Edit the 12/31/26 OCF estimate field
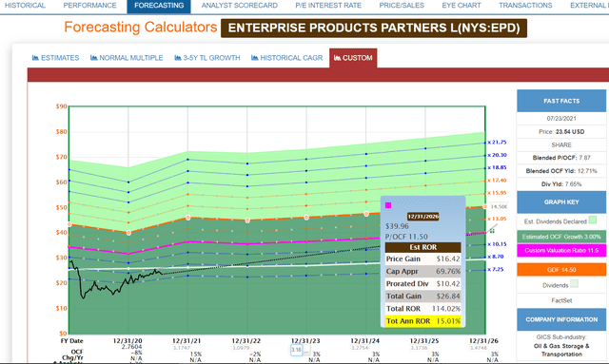This screenshot has width=609, height=364. (479, 348)
